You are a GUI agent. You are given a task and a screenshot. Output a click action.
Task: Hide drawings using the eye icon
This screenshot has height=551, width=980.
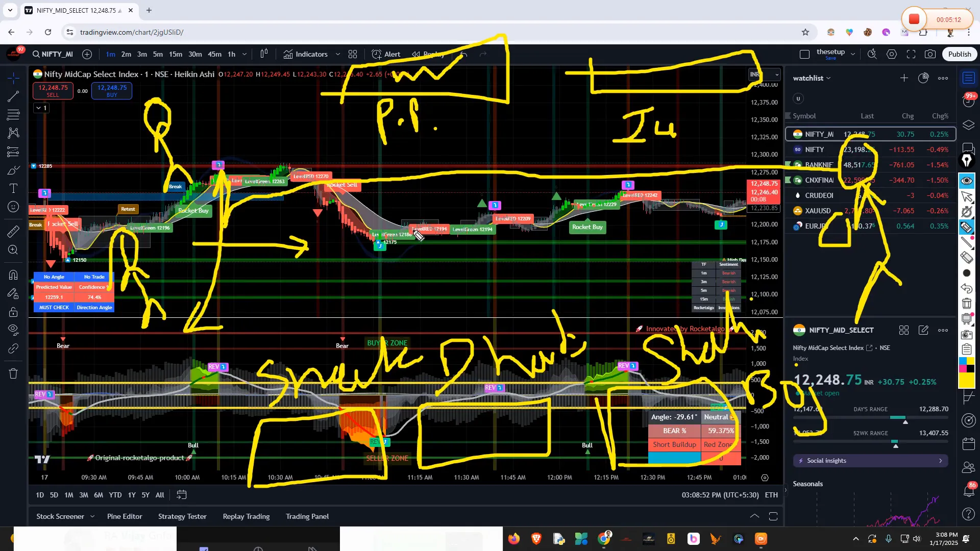[x=13, y=329]
